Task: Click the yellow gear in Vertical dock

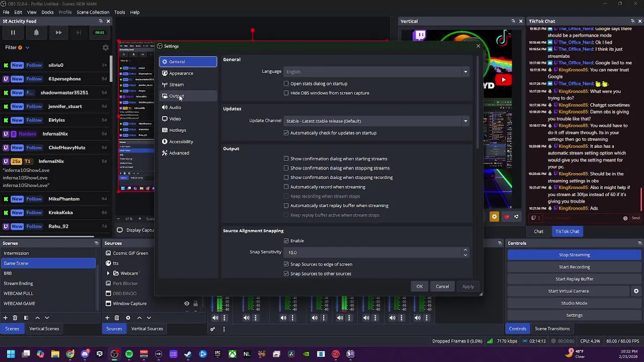Action: point(494,217)
